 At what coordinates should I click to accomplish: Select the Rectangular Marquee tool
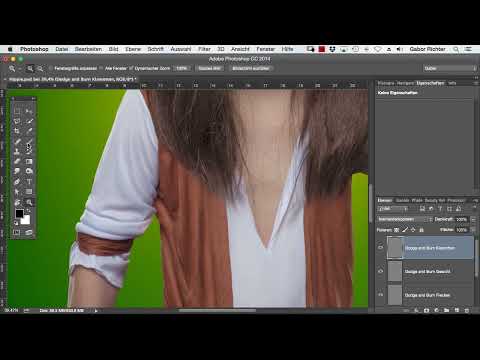pyautogui.click(x=17, y=111)
